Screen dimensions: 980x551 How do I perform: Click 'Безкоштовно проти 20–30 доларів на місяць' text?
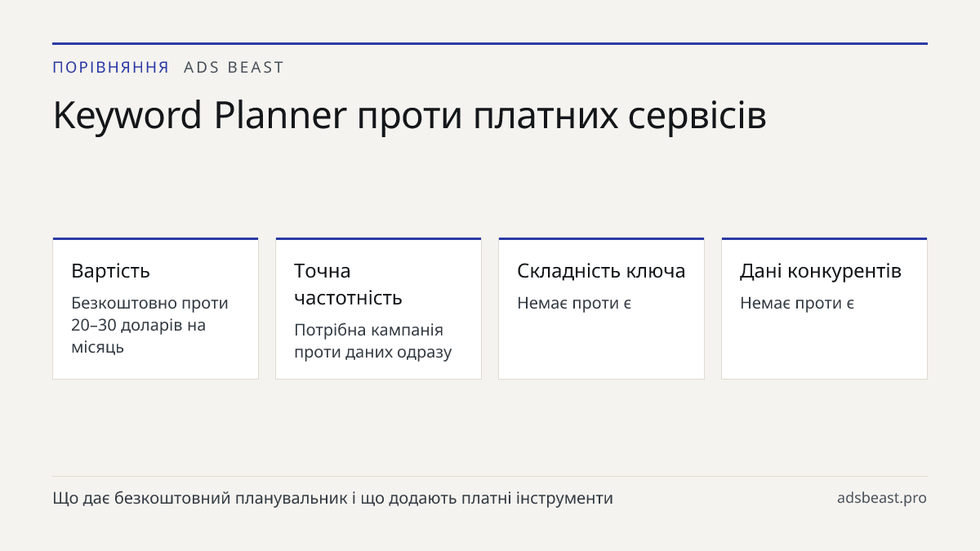(x=150, y=325)
